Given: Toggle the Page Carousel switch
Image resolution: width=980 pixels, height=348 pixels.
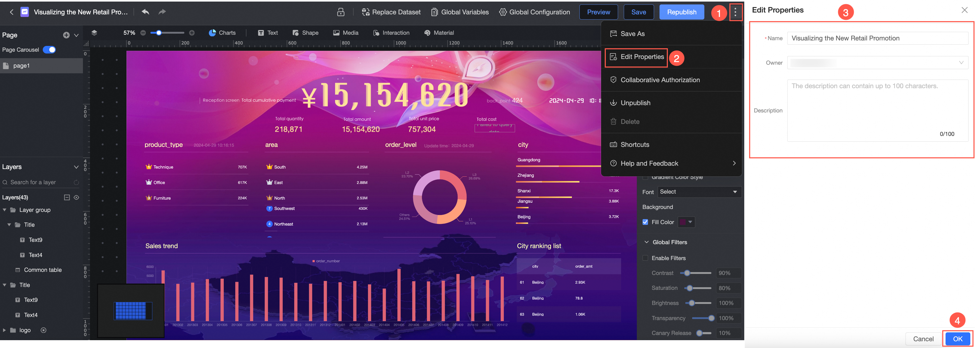Looking at the screenshot, I should (49, 50).
